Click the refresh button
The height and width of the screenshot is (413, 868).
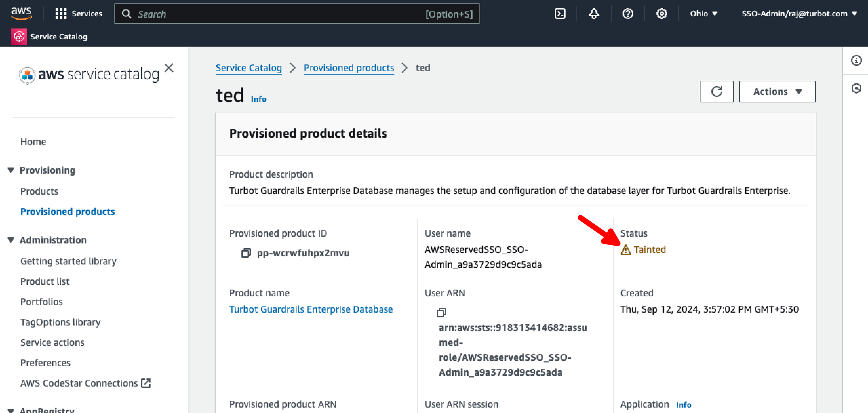coord(716,92)
